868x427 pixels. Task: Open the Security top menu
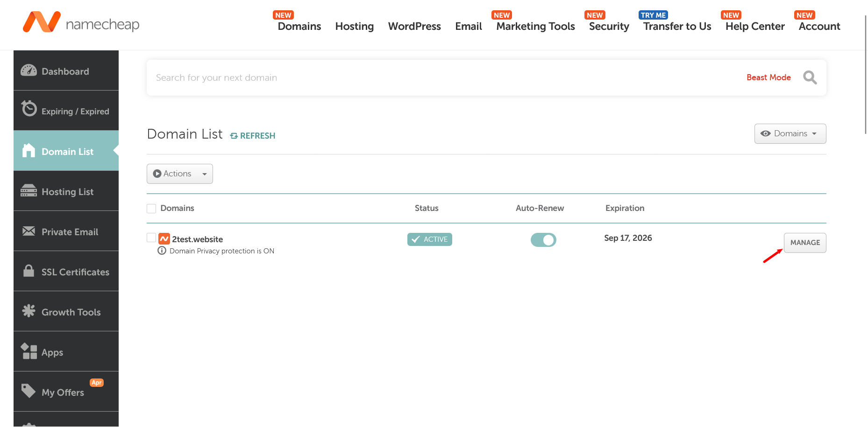pos(609,27)
